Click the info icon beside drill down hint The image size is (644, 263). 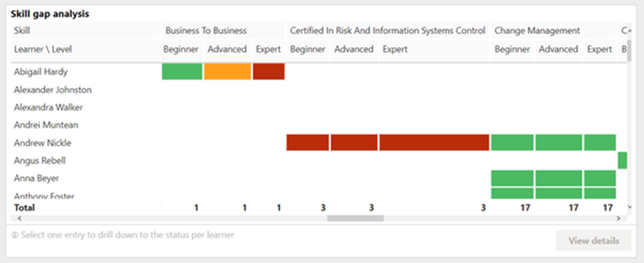click(14, 235)
